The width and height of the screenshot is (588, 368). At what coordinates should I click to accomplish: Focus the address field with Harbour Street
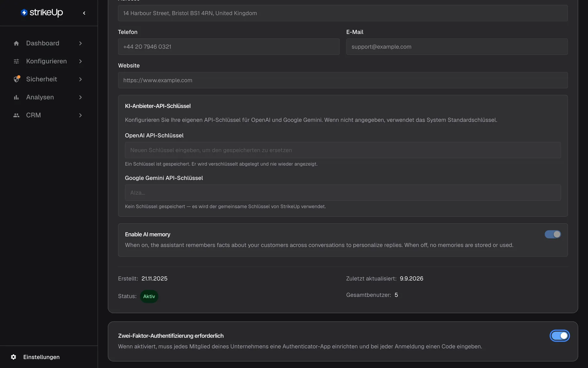(343, 13)
